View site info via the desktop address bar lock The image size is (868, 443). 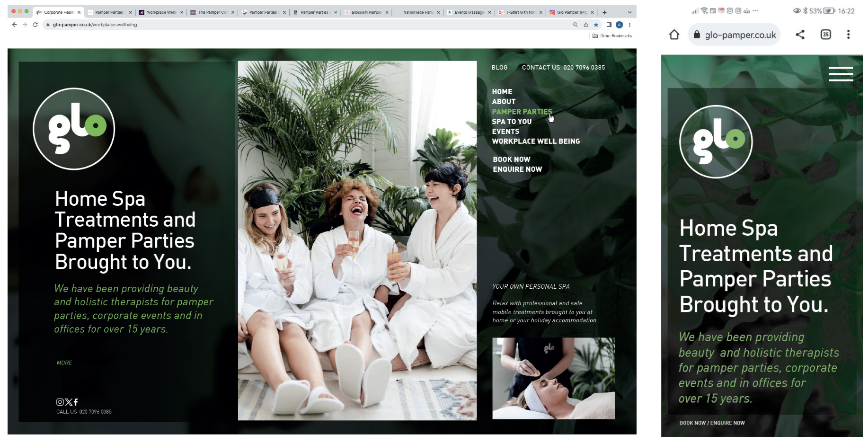tap(48, 25)
